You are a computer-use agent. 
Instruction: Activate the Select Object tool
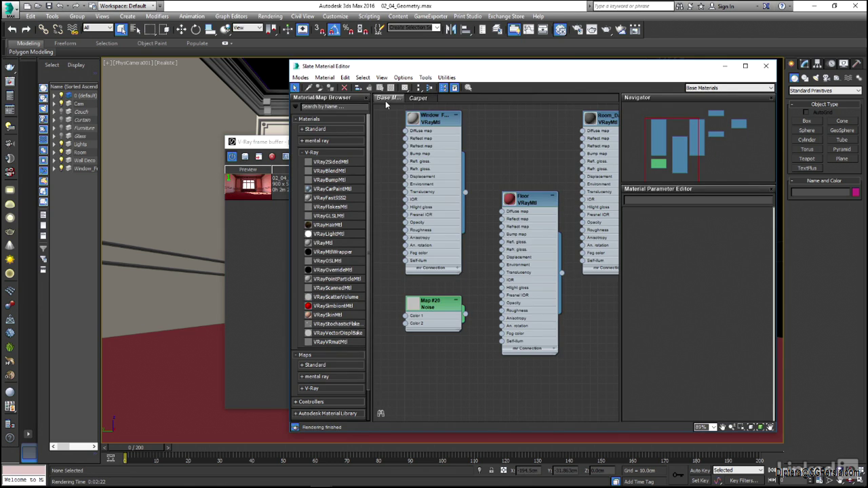(x=121, y=29)
